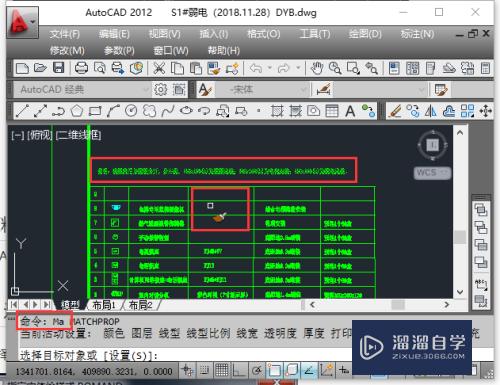500x385 pixels.
Task: Click the ViewCube top face
Action: pyautogui.click(x=433, y=145)
